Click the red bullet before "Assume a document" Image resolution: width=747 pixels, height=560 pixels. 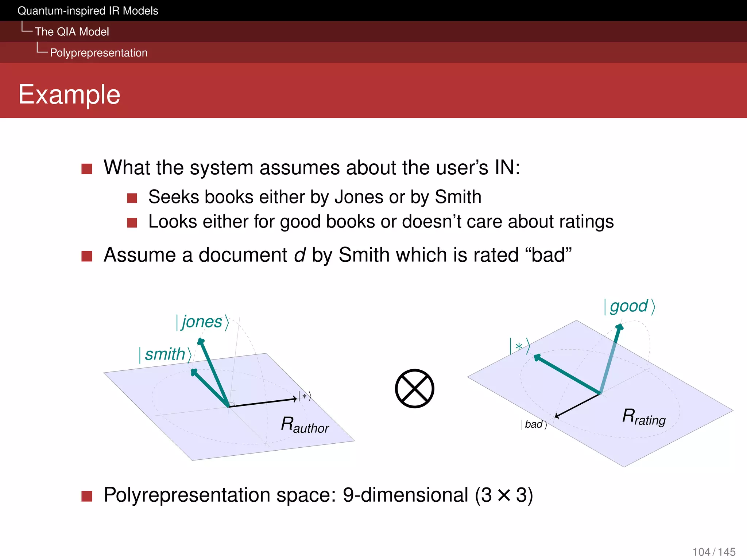coord(87,256)
